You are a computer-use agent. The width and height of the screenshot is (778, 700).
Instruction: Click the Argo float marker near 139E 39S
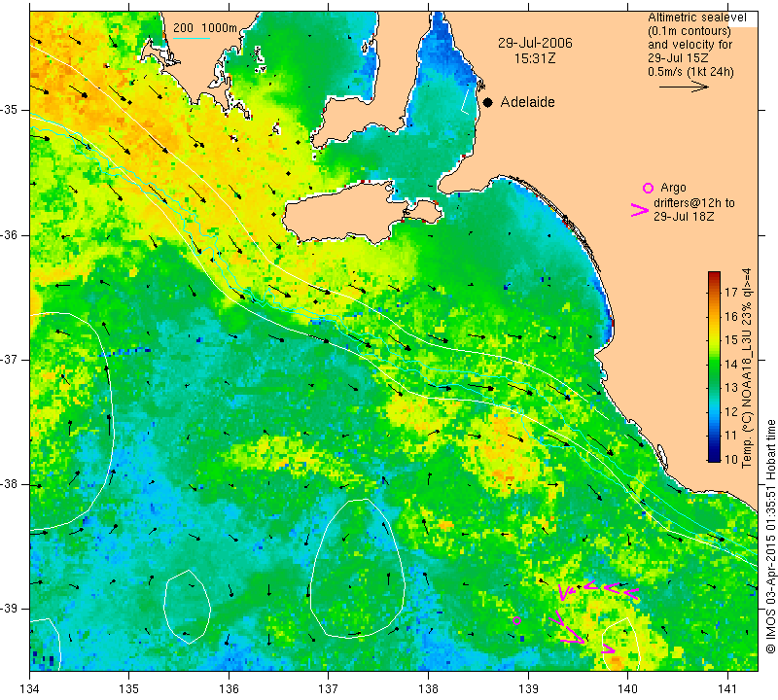[516, 620]
